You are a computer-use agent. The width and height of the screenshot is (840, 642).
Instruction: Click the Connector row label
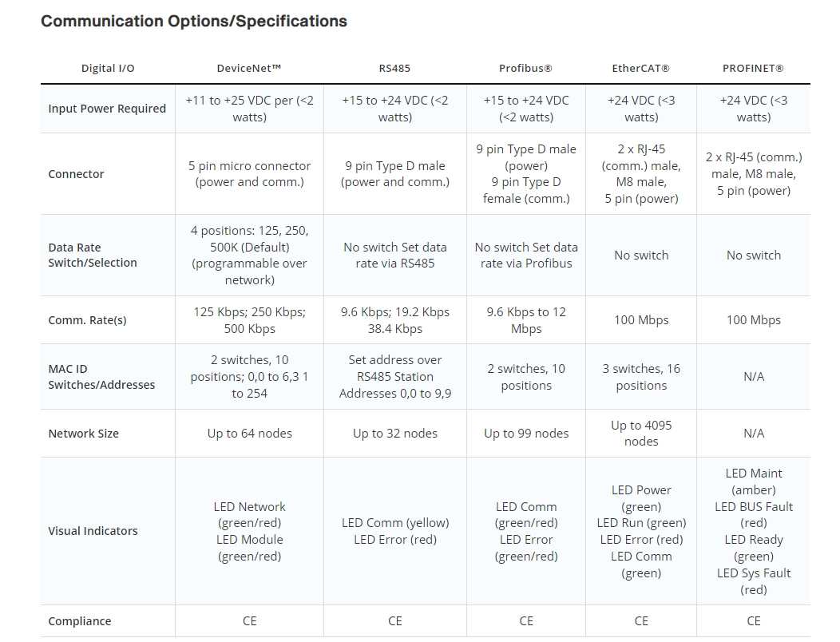click(76, 174)
